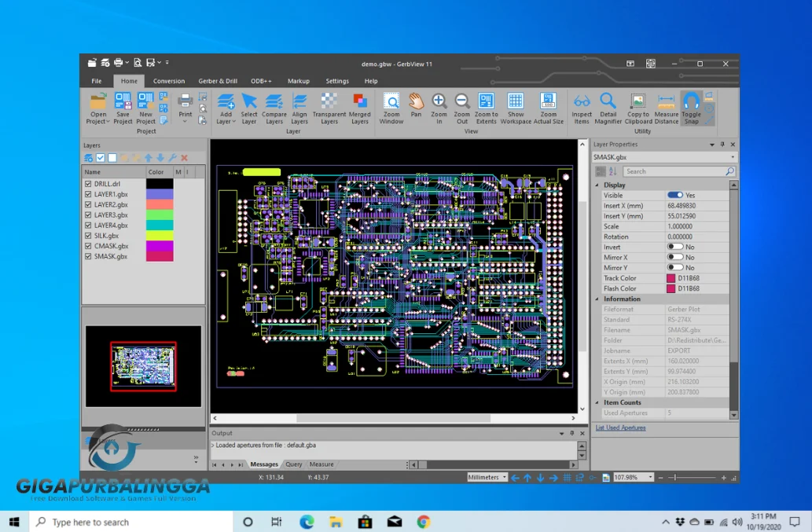
Task: Open the Gerber & Drill ribbon tab
Action: [x=218, y=81]
